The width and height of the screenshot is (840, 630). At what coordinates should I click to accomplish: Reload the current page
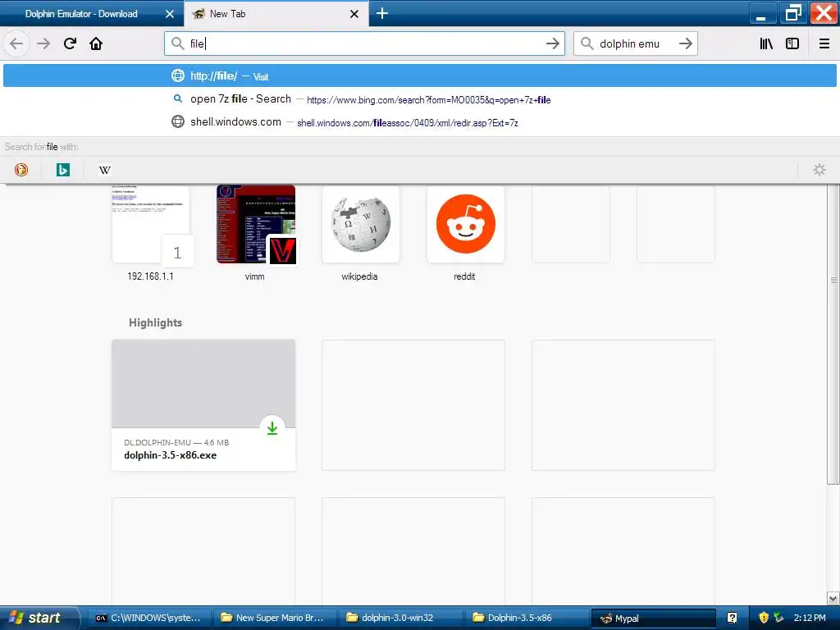(x=70, y=43)
